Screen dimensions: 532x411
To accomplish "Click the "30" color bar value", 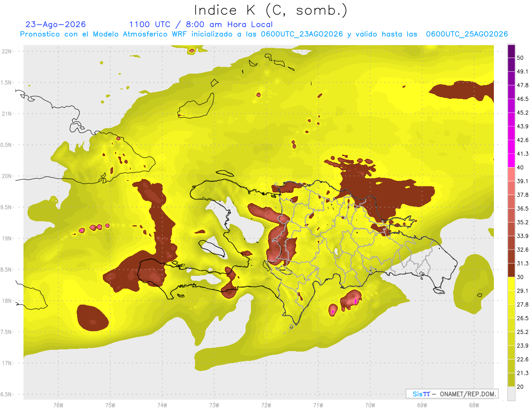I will (x=521, y=277).
